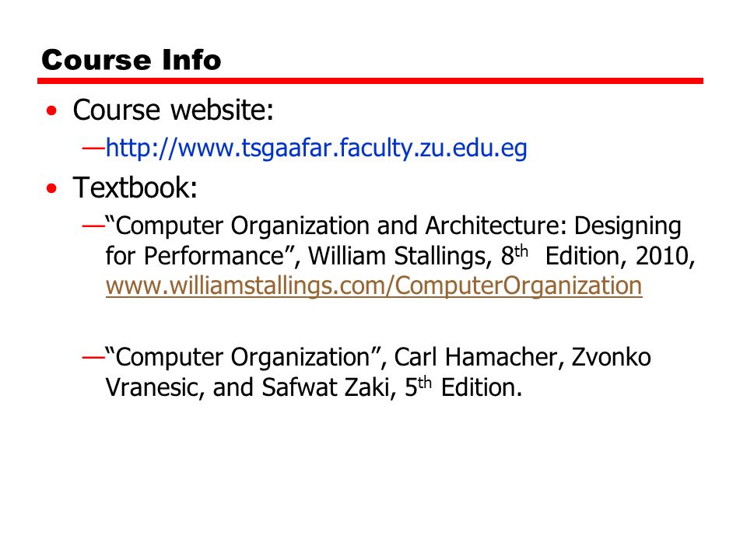
Task: Click the author name "William Stallings"
Action: click(400, 256)
